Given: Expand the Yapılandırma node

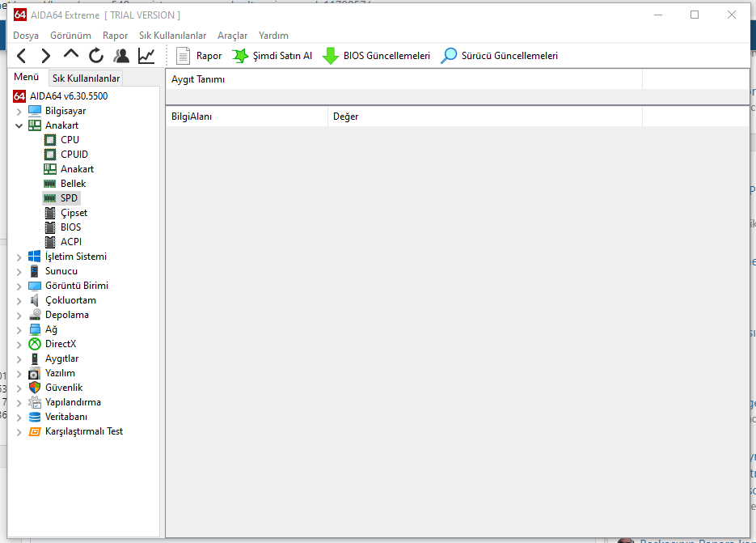Looking at the screenshot, I should pyautogui.click(x=19, y=403).
